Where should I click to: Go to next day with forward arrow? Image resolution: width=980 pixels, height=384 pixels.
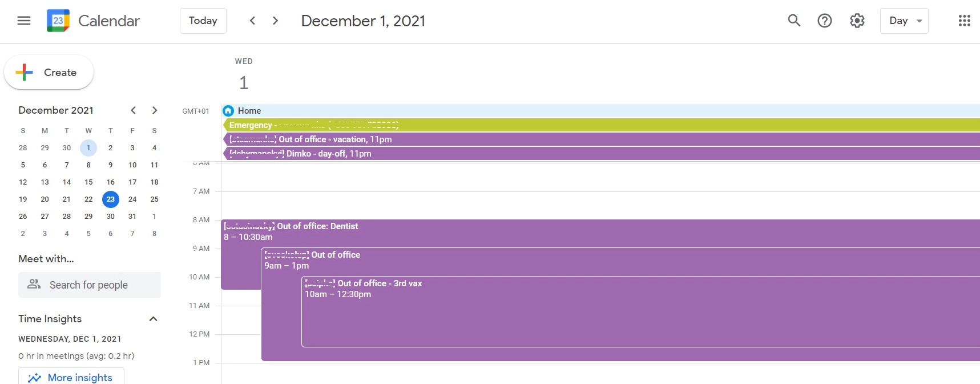(x=275, y=20)
